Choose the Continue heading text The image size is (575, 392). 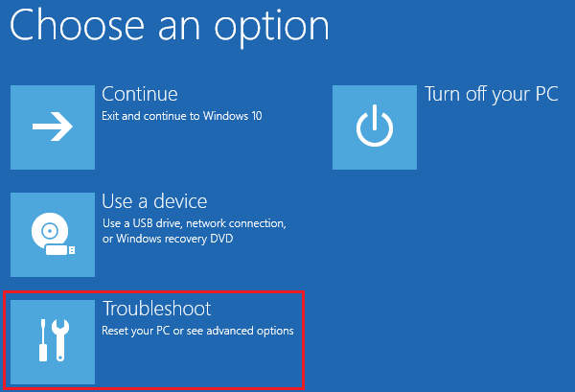tap(140, 94)
